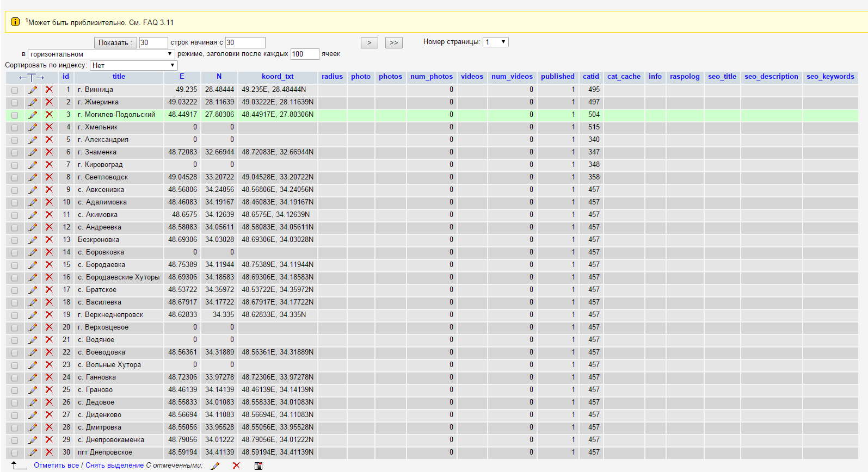The width and height of the screenshot is (868, 472).
Task: Delete the row for с. Водяное
Action: point(49,340)
